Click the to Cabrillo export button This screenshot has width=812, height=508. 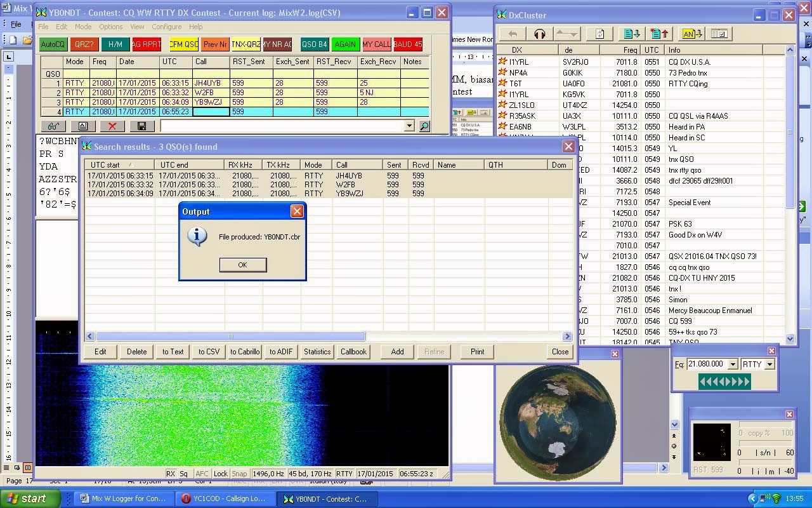click(x=245, y=351)
